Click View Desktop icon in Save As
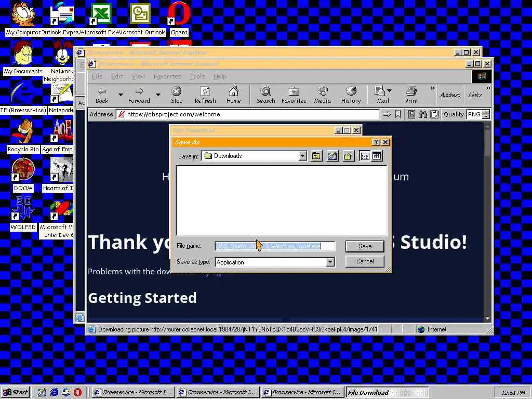Viewport: 532px width, 399px height. click(x=332, y=156)
